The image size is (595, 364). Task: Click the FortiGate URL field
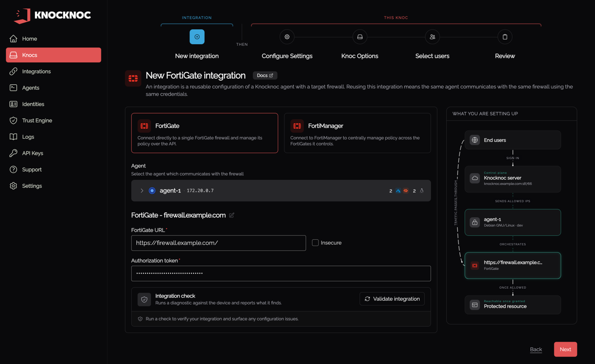tap(219, 243)
